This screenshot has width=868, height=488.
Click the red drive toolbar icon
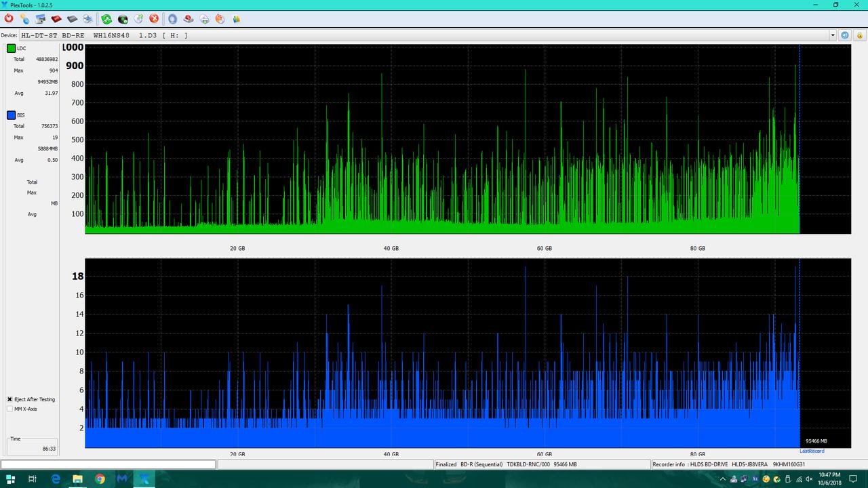(x=56, y=19)
